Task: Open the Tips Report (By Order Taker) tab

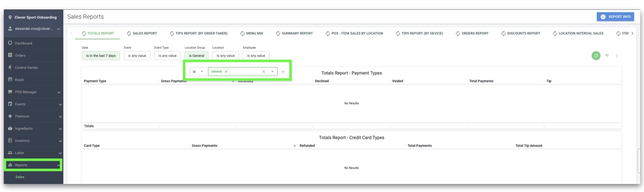Action: (199, 33)
